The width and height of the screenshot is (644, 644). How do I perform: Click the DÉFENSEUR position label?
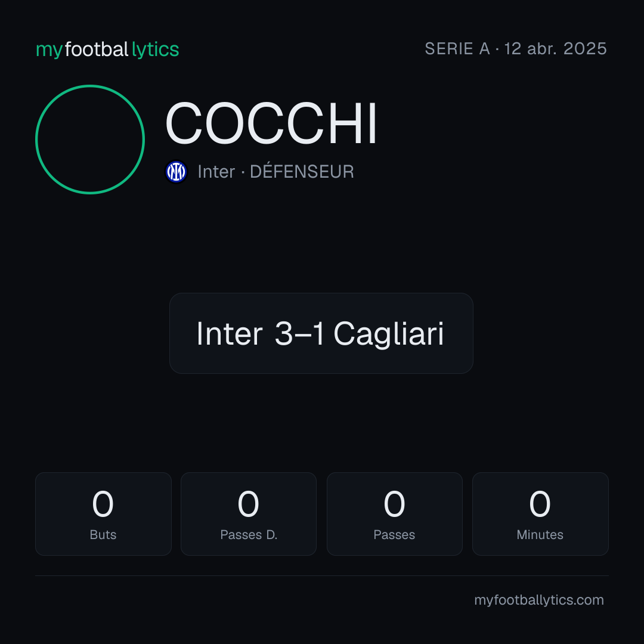pyautogui.click(x=302, y=172)
